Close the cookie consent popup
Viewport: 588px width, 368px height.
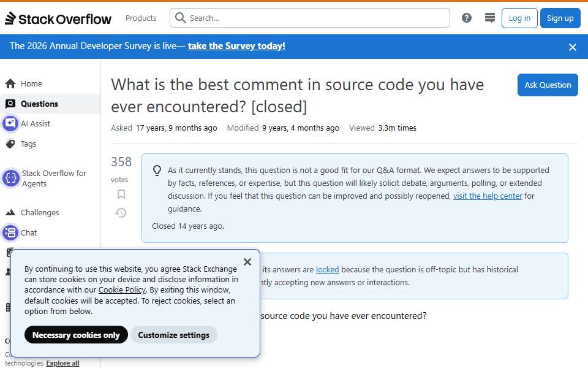click(247, 262)
